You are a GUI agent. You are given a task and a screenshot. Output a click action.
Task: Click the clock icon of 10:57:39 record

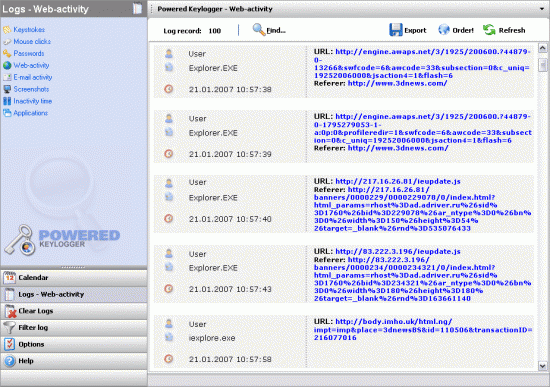169,154
